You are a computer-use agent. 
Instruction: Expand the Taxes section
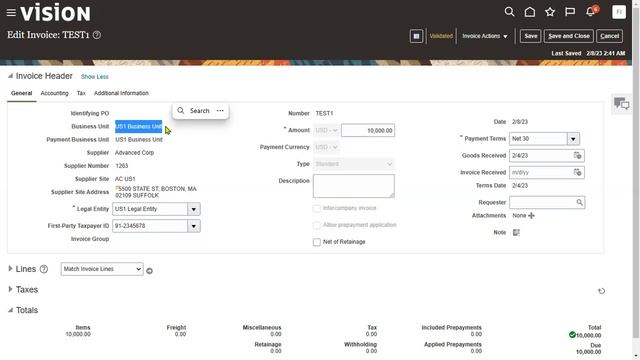tap(10, 289)
